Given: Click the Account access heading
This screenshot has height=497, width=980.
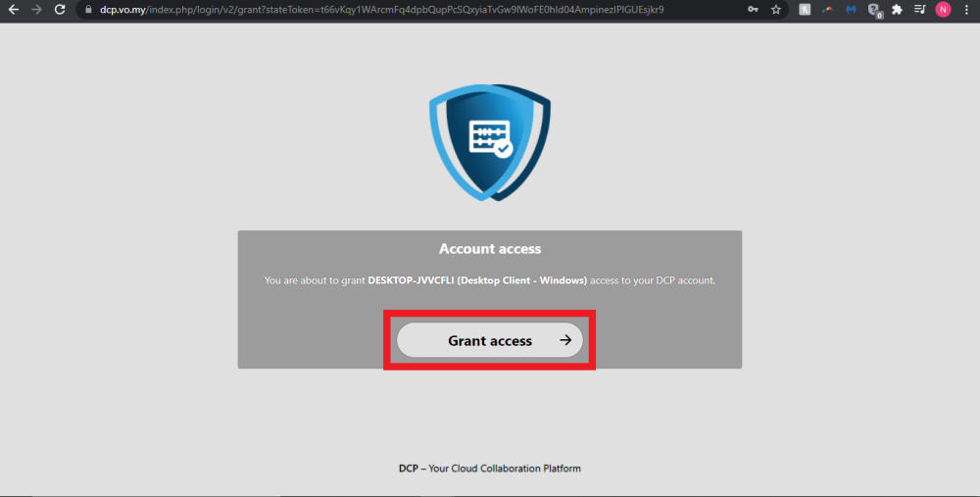Looking at the screenshot, I should click(x=490, y=249).
